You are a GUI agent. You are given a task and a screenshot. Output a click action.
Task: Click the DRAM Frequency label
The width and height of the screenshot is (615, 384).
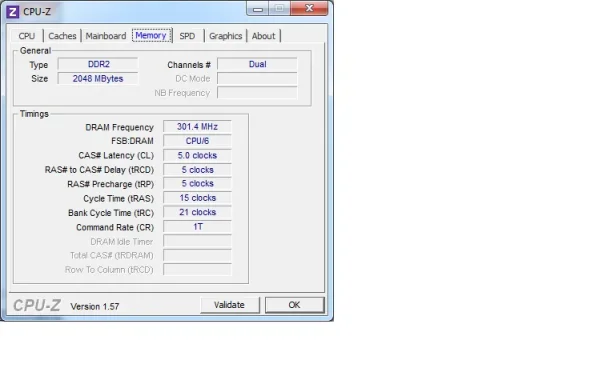click(119, 127)
